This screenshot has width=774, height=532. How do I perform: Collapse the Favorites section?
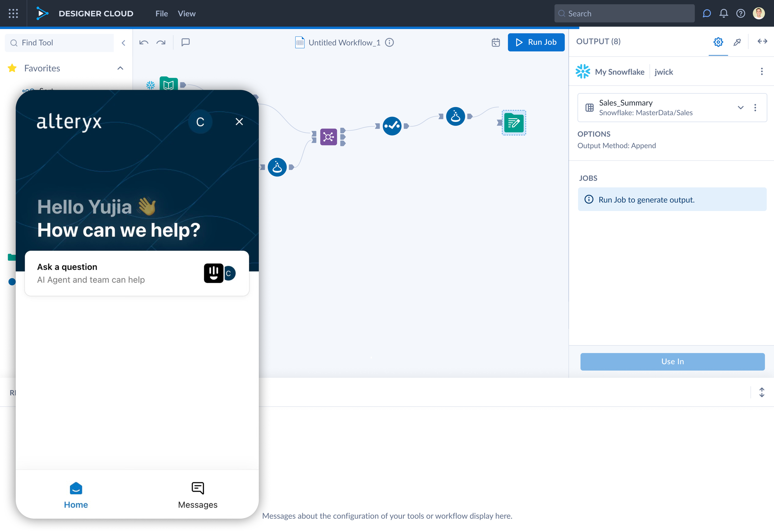pyautogui.click(x=120, y=68)
